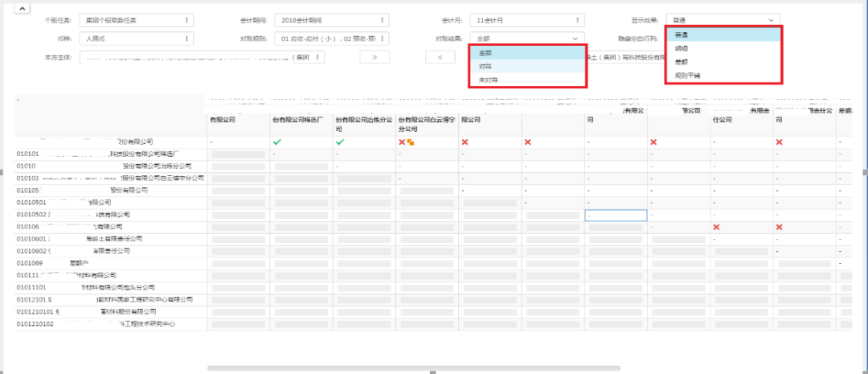Choose the 差额 display option
Screen dimensions: 868x374
pyautogui.click(x=723, y=61)
